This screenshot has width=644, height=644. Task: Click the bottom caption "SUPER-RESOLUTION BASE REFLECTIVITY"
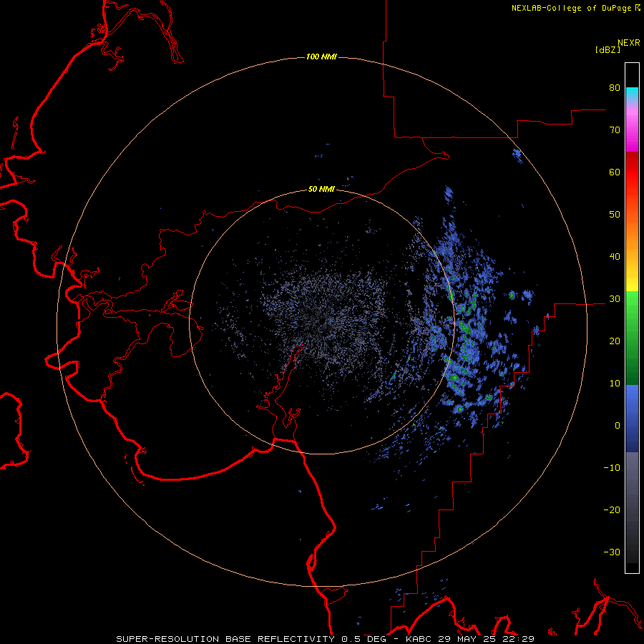[225, 639]
